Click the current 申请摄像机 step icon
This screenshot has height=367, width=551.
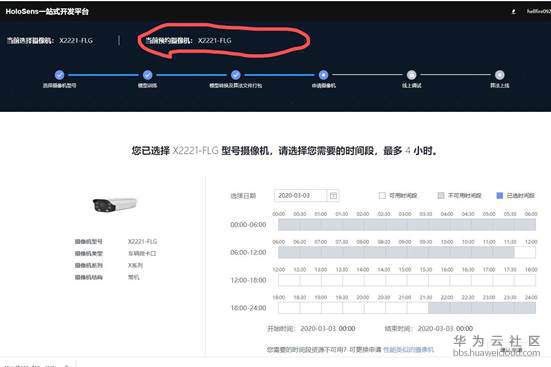[324, 75]
